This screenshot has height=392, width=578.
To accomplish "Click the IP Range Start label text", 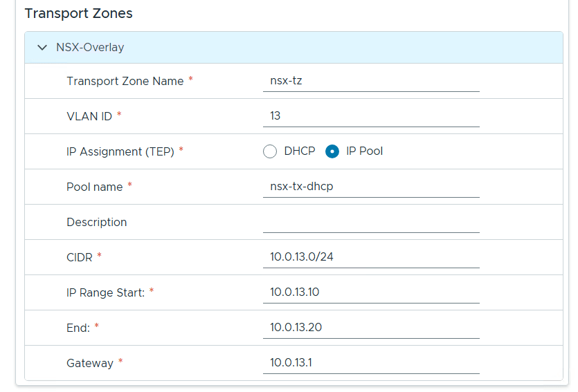I will pyautogui.click(x=105, y=292).
